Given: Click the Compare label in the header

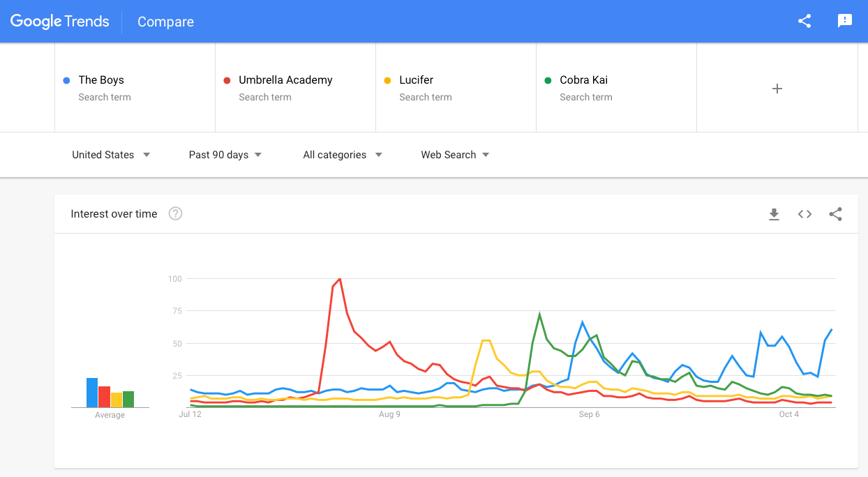Looking at the screenshot, I should pyautogui.click(x=165, y=22).
